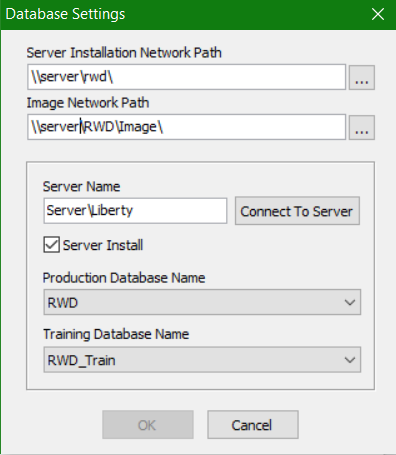Screen dimensions: 396x455
Task: Click Connect To Server button
Action: [x=297, y=211]
